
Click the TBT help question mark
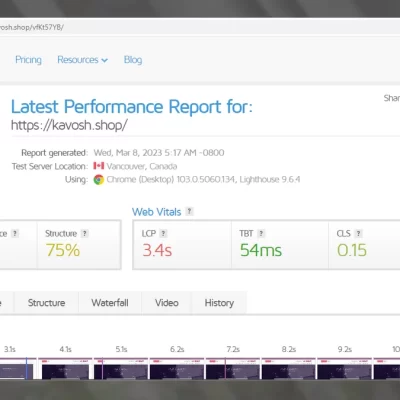pyautogui.click(x=261, y=233)
